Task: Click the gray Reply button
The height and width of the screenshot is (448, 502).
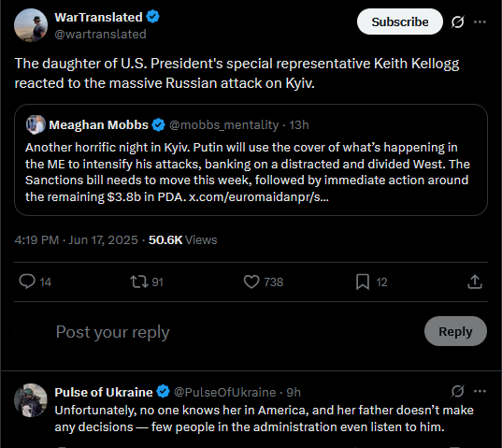Action: pyautogui.click(x=455, y=331)
